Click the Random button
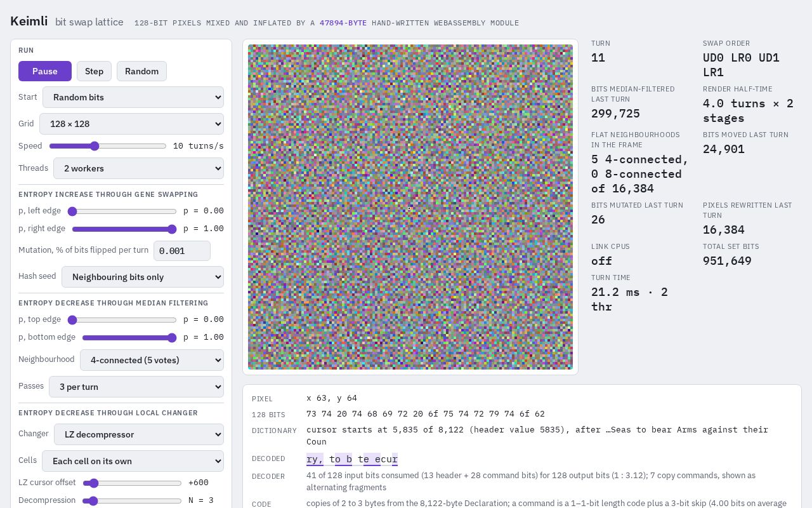The height and width of the screenshot is (508, 812). pos(141,71)
